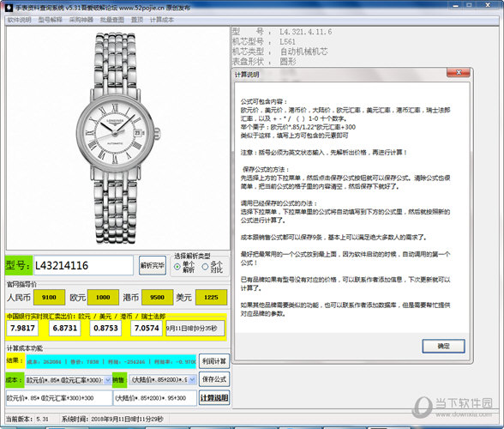Click the exchange rate field 6.8731

click(x=64, y=329)
